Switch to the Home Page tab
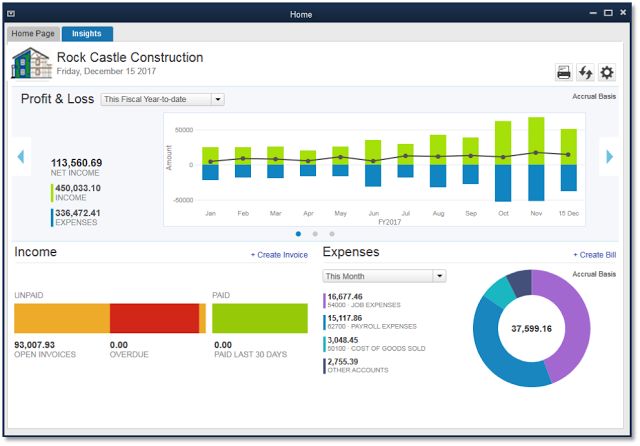640x446 pixels. pos(33,34)
